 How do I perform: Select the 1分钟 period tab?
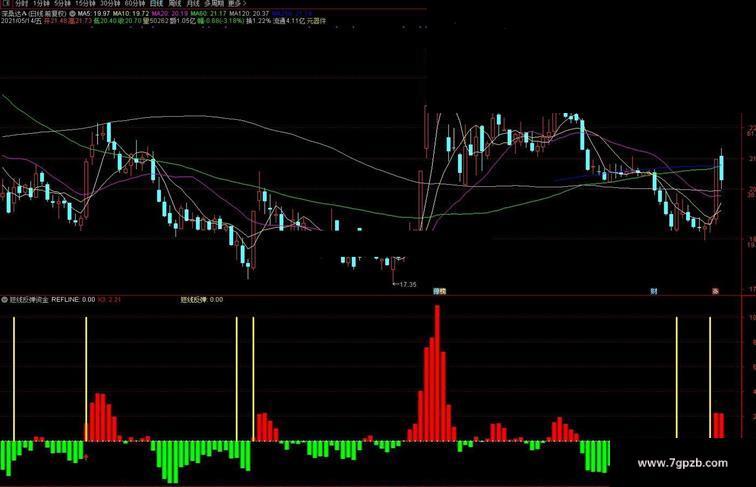41,3
